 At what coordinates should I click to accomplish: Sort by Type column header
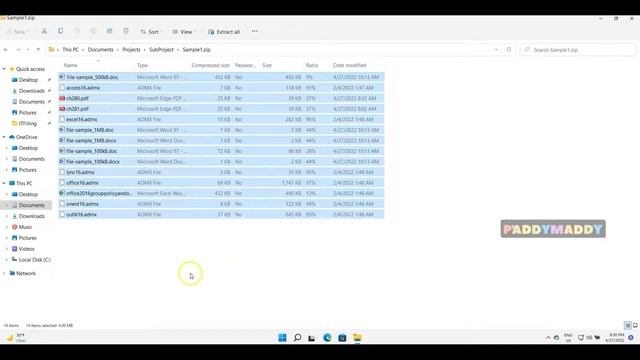click(142, 65)
